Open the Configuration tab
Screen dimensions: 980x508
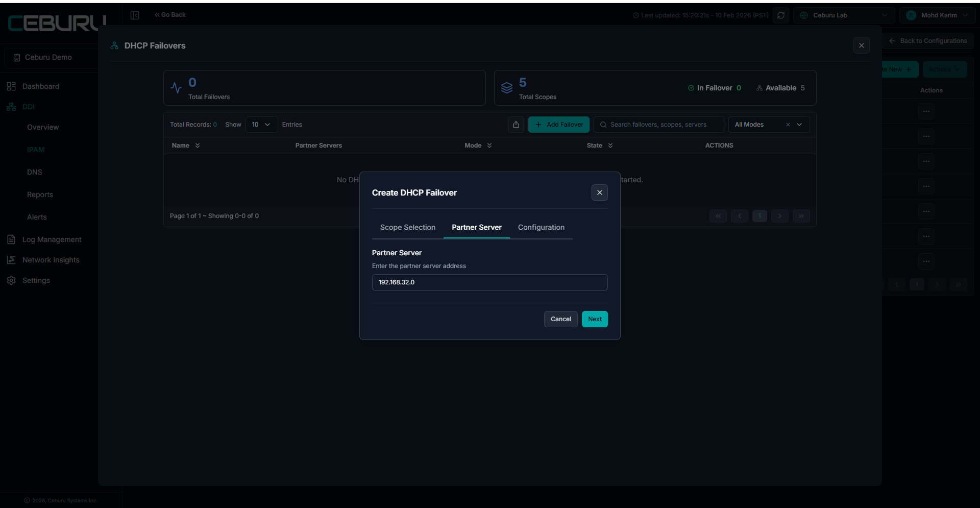pos(541,227)
